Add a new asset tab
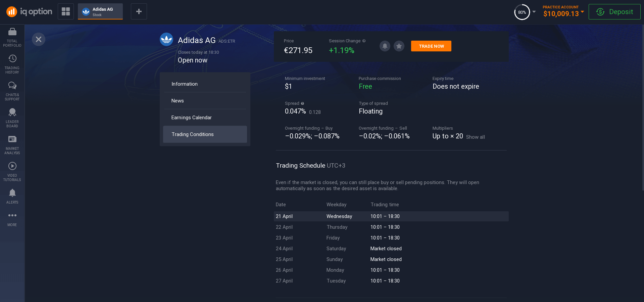This screenshot has height=302, width=644. tap(139, 11)
